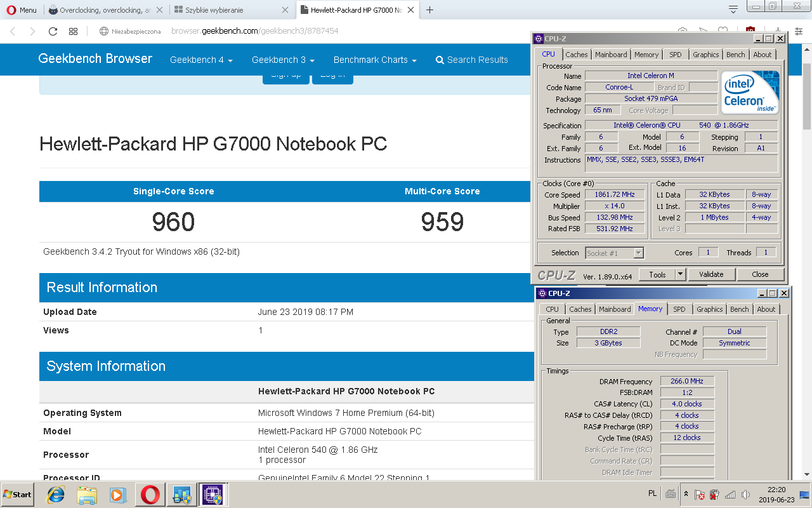Viewport: 812px width, 508px height.
Task: Click the Validate button in CPU-Z
Action: pos(711,274)
